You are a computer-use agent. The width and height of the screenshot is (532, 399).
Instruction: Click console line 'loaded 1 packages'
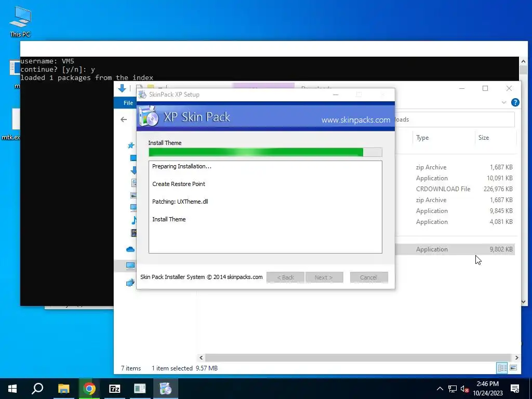click(87, 78)
